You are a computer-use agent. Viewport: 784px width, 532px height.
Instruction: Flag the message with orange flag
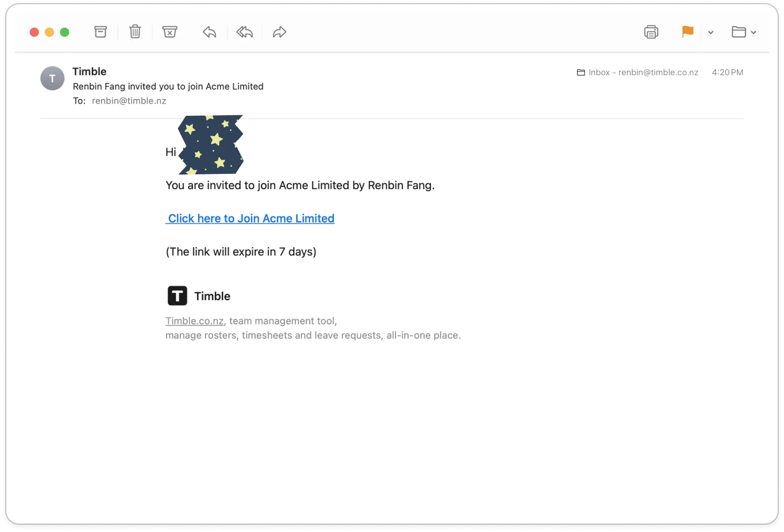click(x=688, y=32)
